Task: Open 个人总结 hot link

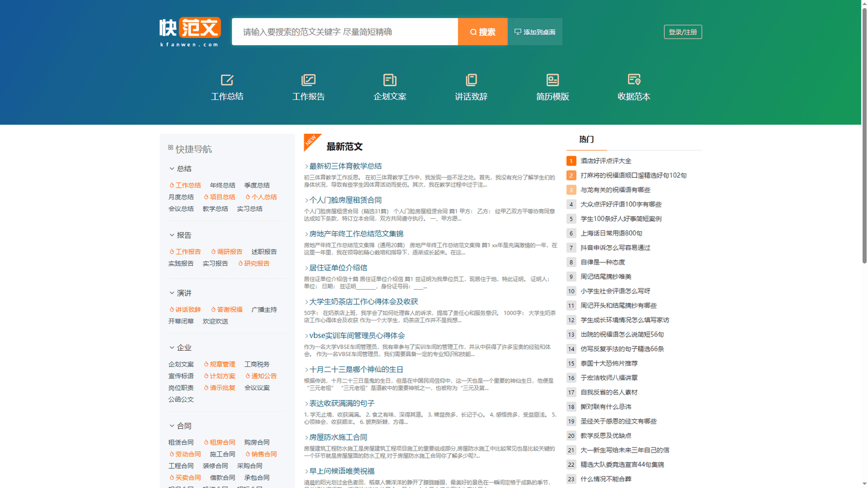Action: click(261, 197)
